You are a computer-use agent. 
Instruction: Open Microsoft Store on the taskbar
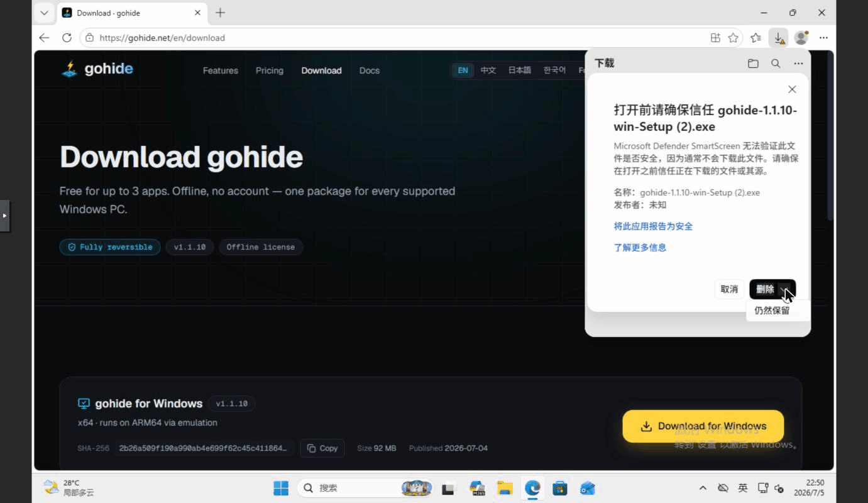[560, 488]
